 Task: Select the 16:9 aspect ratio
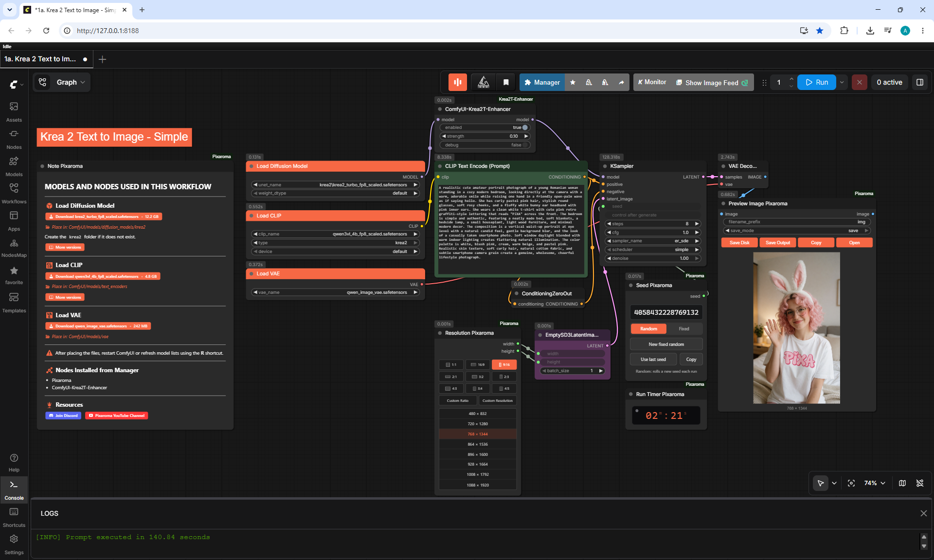coord(478,364)
